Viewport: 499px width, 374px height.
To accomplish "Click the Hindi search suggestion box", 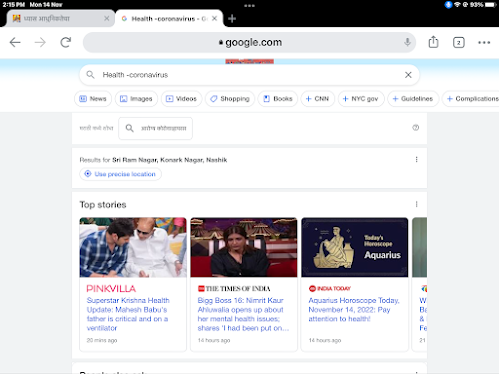I will tap(155, 128).
